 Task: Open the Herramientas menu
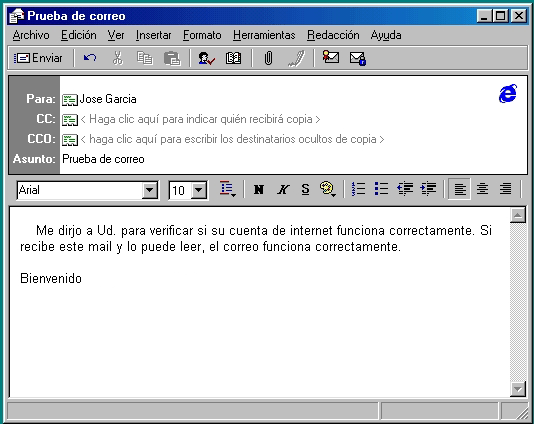[x=264, y=35]
